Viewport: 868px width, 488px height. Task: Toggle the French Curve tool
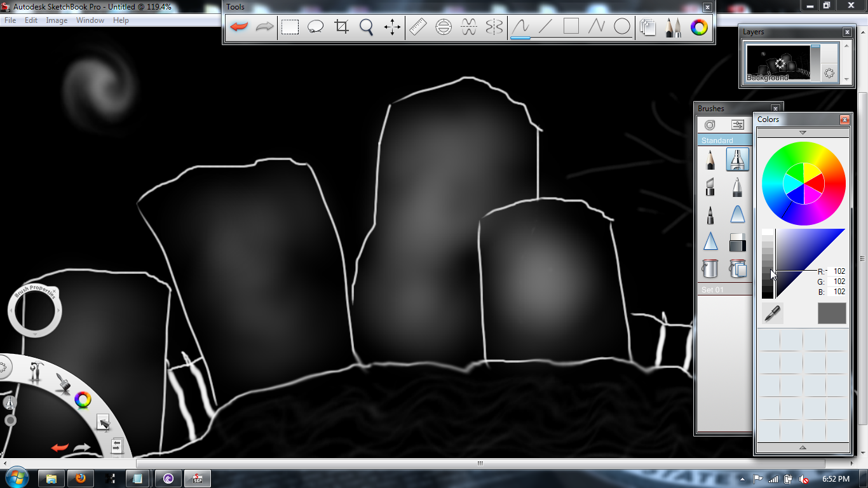[469, 27]
